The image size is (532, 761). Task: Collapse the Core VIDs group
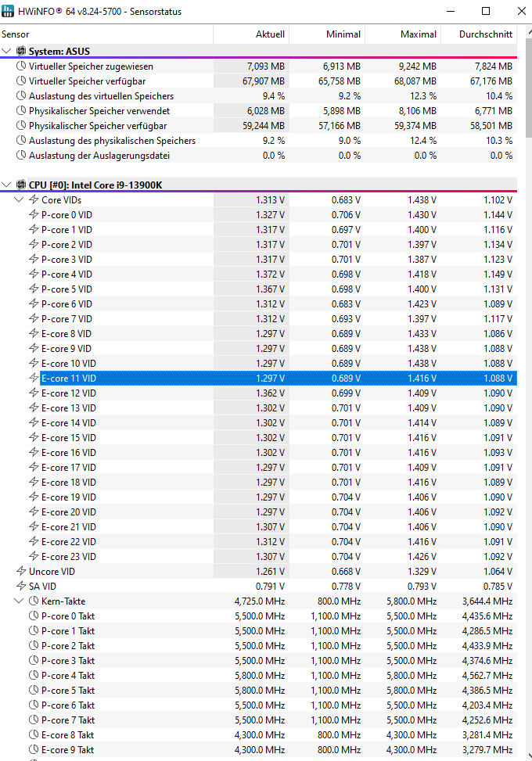(x=19, y=199)
